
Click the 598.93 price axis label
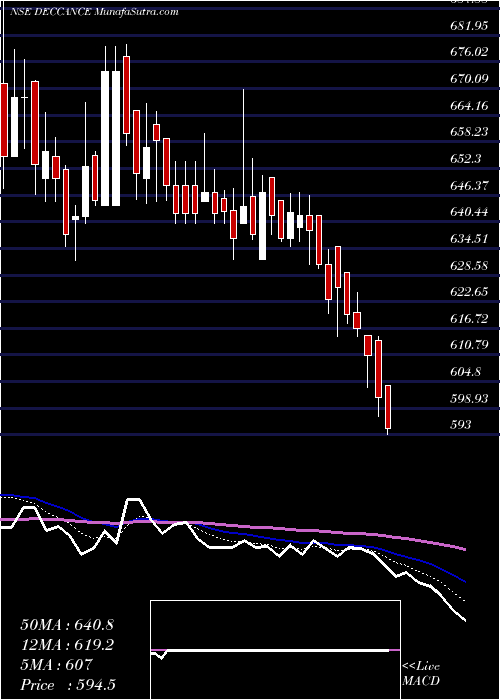pyautogui.click(x=469, y=398)
